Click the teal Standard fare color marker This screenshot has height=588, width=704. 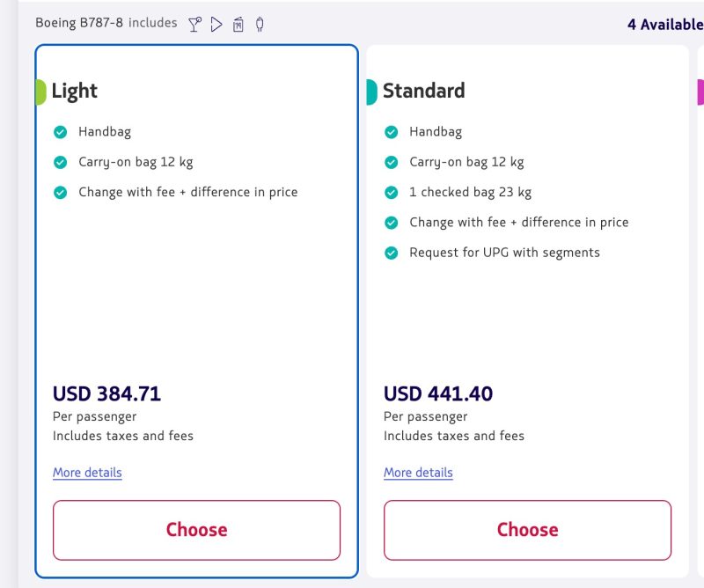(371, 92)
